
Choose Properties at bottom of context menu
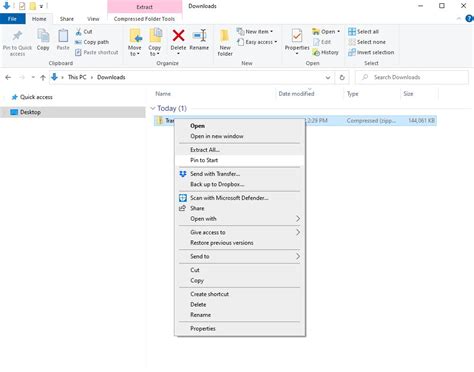[x=239, y=328]
